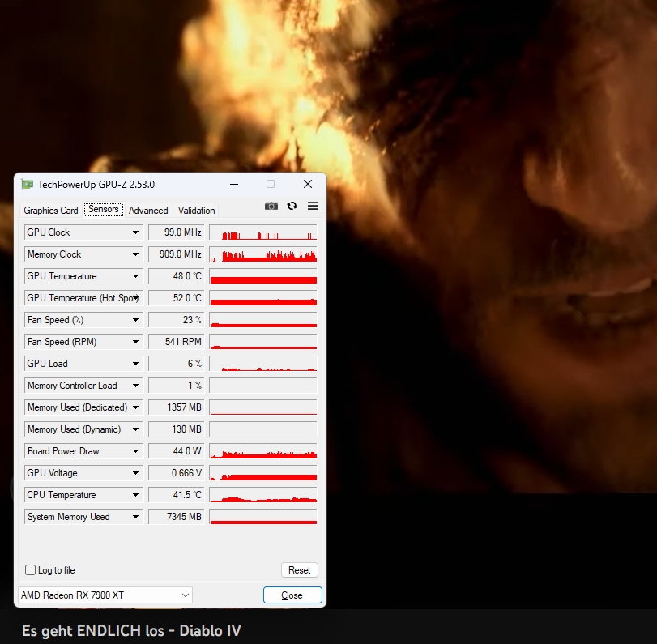This screenshot has height=644, width=657.
Task: Click the Memory Clock 909.0 MHz value
Action: (177, 254)
